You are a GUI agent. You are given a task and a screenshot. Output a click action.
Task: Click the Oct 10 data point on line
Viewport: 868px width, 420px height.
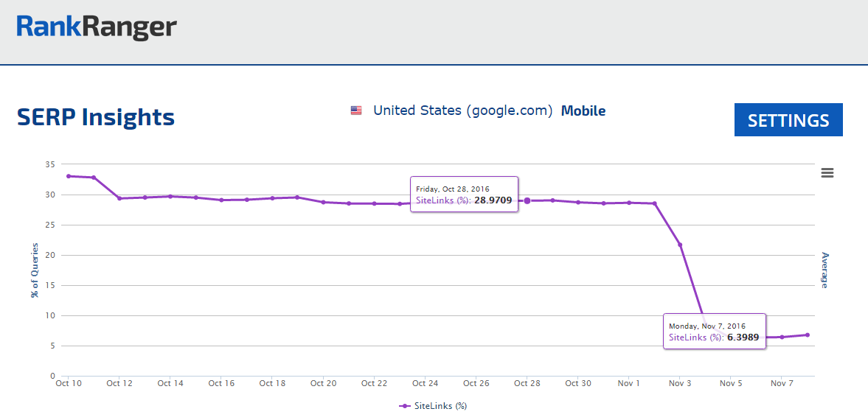(69, 176)
